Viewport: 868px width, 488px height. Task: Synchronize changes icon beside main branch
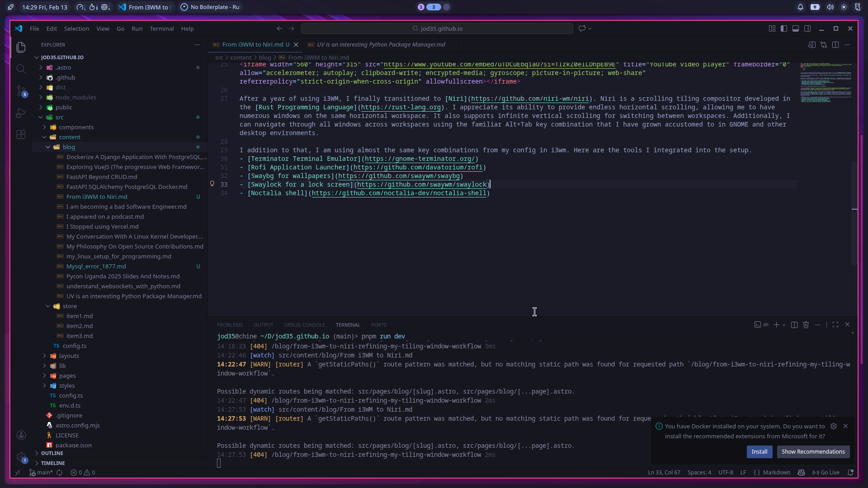(x=59, y=473)
